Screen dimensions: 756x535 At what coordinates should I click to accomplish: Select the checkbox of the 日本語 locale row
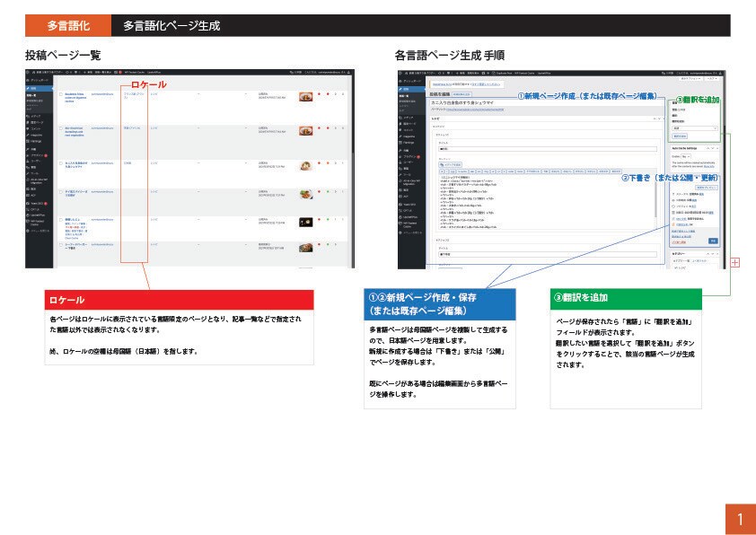coord(61,162)
